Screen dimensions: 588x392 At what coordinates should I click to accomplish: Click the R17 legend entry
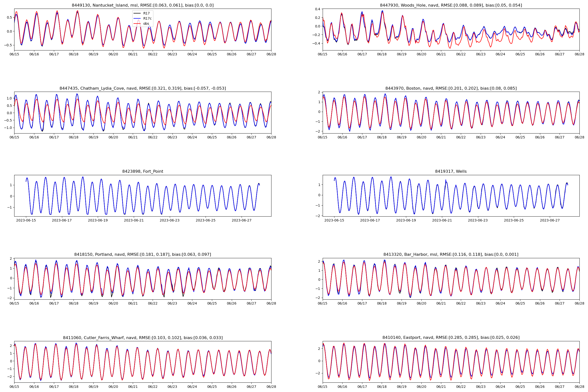coord(146,13)
